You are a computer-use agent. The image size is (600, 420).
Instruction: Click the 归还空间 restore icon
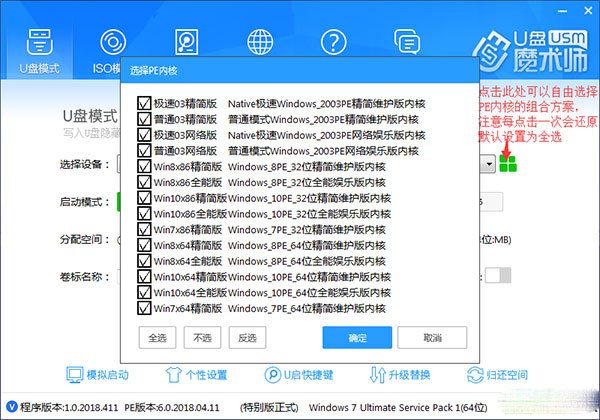click(476, 374)
